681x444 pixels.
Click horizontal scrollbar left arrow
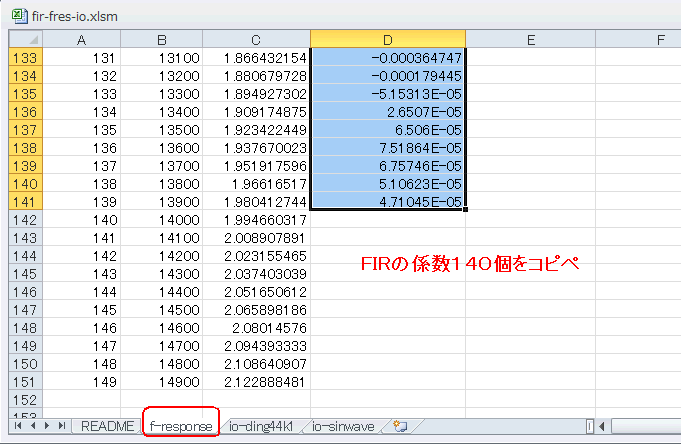point(602,427)
